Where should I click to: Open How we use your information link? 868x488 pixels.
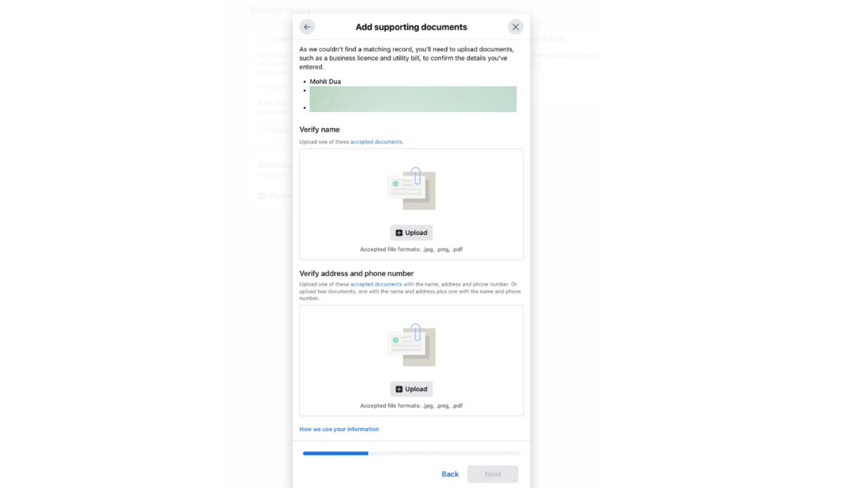pos(339,429)
